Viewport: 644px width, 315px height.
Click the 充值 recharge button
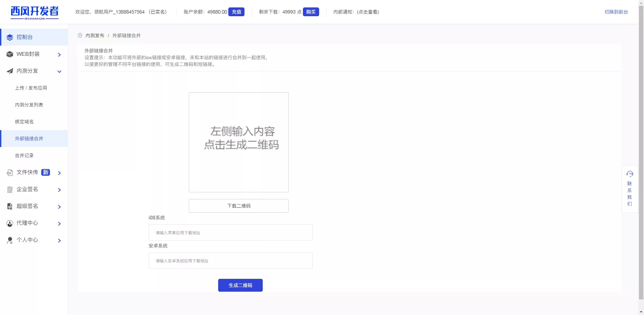236,12
